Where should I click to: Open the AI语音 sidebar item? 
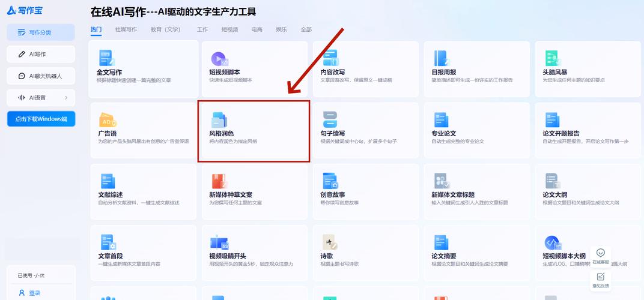click(41, 98)
